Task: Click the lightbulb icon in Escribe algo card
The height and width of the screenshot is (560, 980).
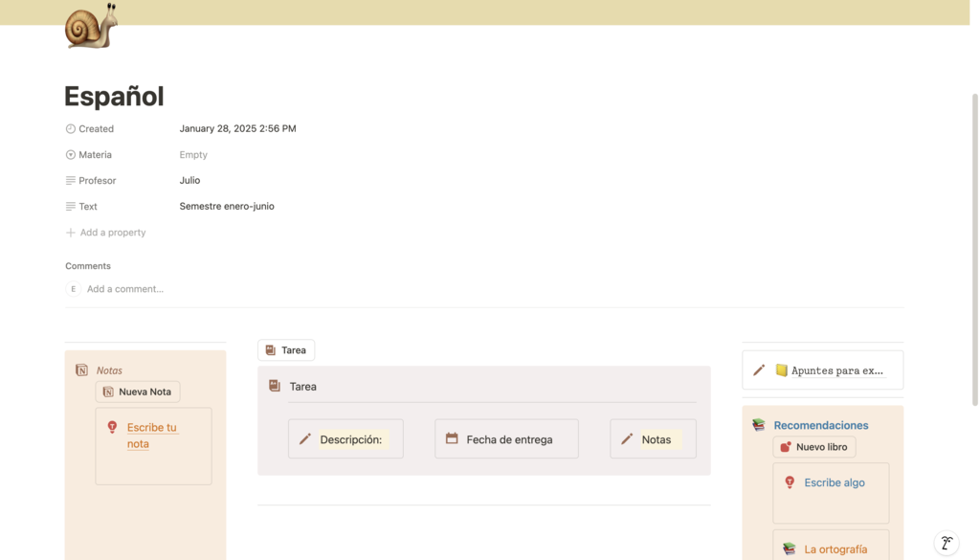Action: point(790,482)
